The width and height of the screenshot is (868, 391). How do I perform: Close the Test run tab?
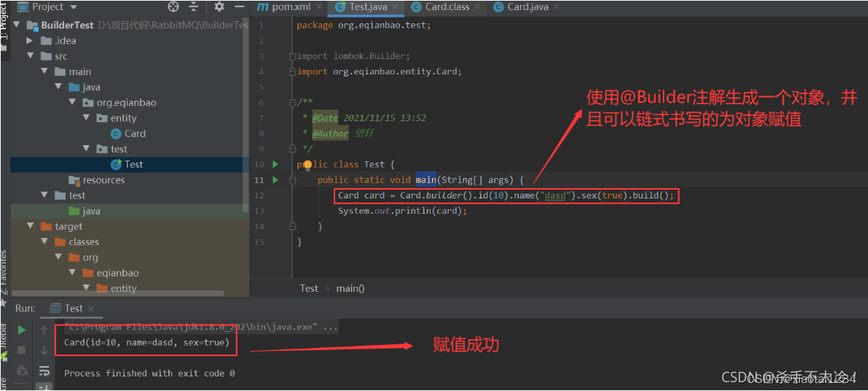(91, 309)
